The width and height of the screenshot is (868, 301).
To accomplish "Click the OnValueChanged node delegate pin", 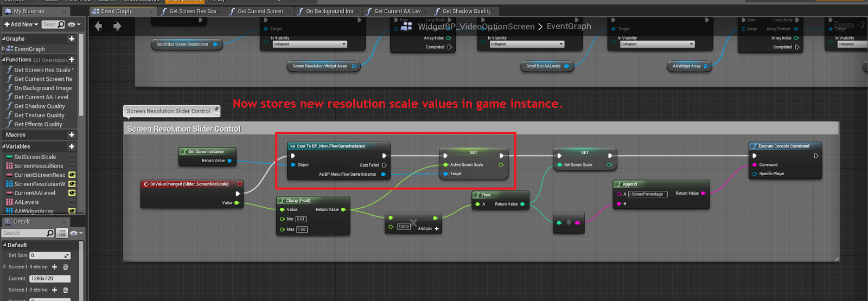I will point(240,184).
